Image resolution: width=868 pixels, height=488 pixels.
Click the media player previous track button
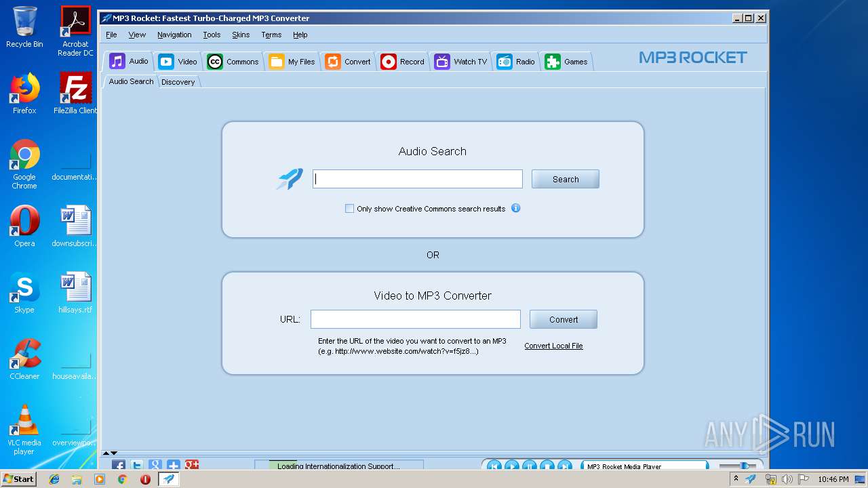click(494, 466)
